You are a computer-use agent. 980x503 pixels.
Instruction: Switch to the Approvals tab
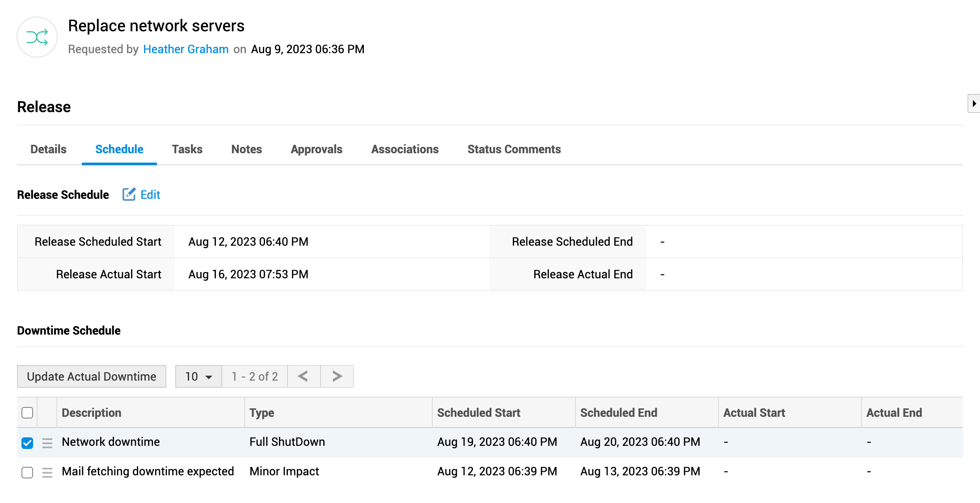[x=317, y=149]
